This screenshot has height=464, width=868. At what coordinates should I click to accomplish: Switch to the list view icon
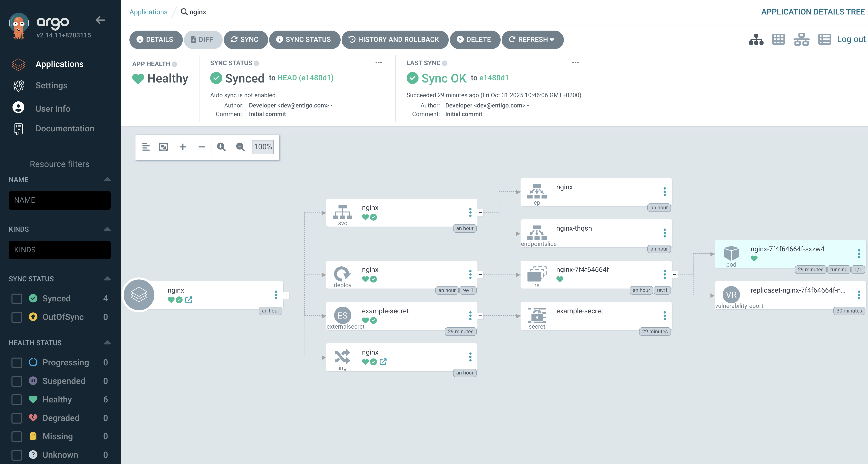[825, 39]
